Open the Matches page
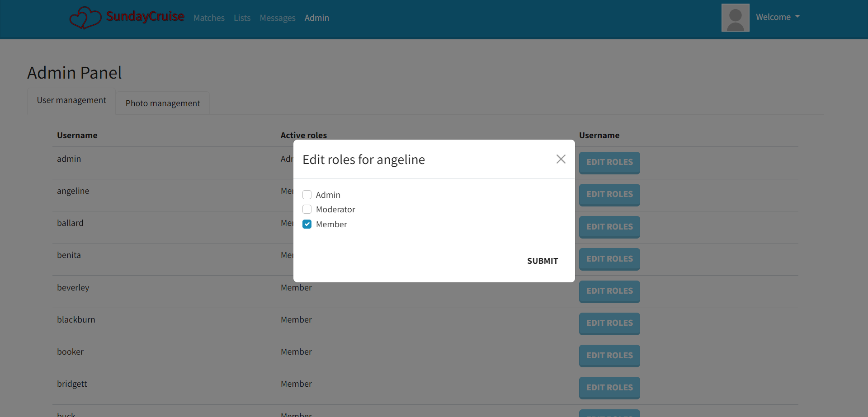This screenshot has width=868, height=417. click(x=209, y=18)
